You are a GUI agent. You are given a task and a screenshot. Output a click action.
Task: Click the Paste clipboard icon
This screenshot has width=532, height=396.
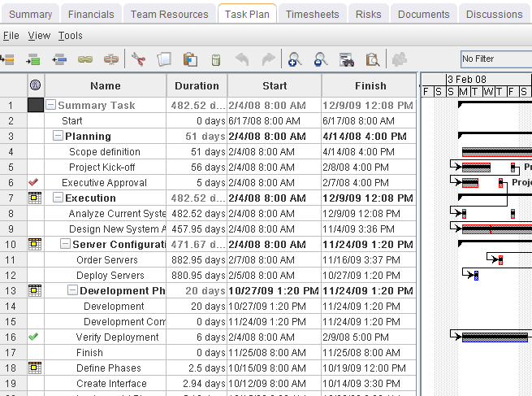click(190, 59)
